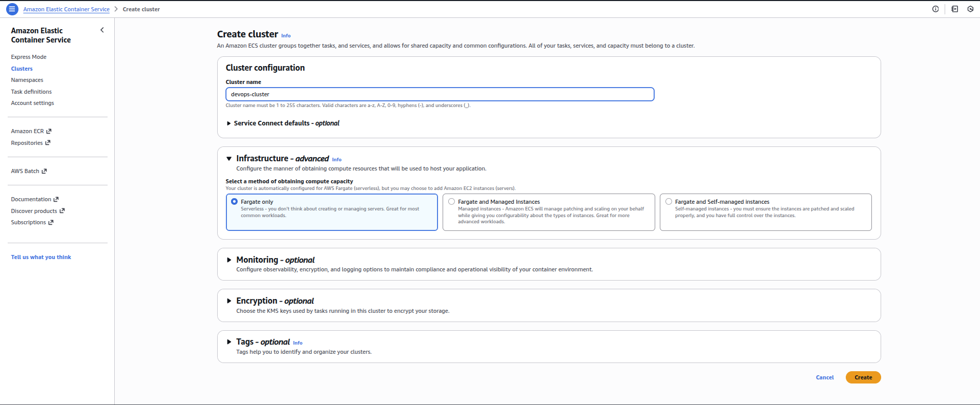Click the orange Create button
Image resolution: width=980 pixels, height=405 pixels.
[863, 377]
